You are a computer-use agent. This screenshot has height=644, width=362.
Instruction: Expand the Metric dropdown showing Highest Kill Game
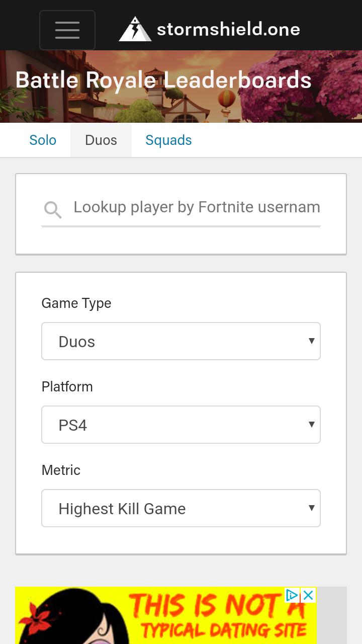pyautogui.click(x=181, y=508)
